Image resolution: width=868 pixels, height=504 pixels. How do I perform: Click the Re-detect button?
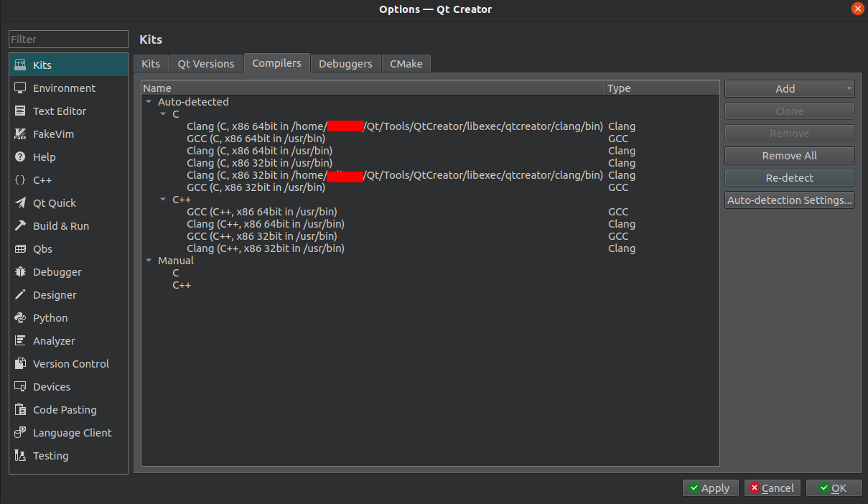coord(789,178)
